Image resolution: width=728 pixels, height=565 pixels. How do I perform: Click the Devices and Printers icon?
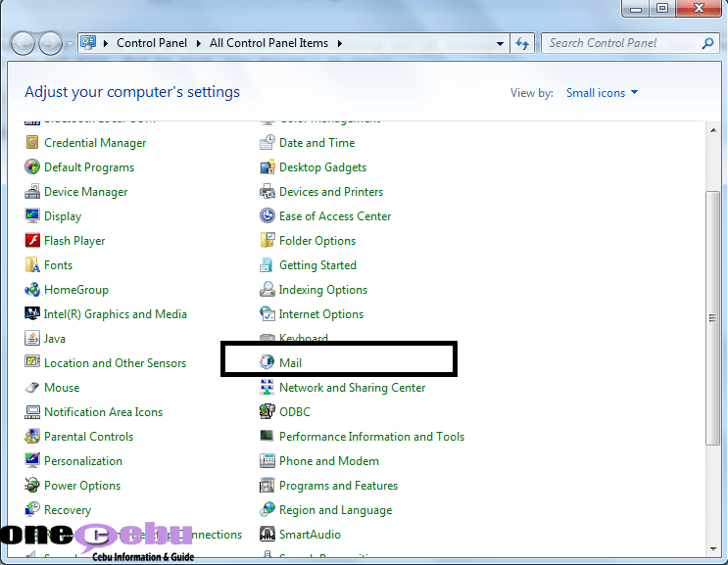tap(267, 192)
